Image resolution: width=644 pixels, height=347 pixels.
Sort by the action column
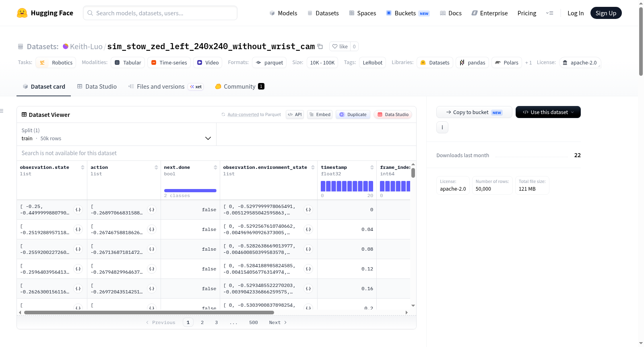pos(156,167)
